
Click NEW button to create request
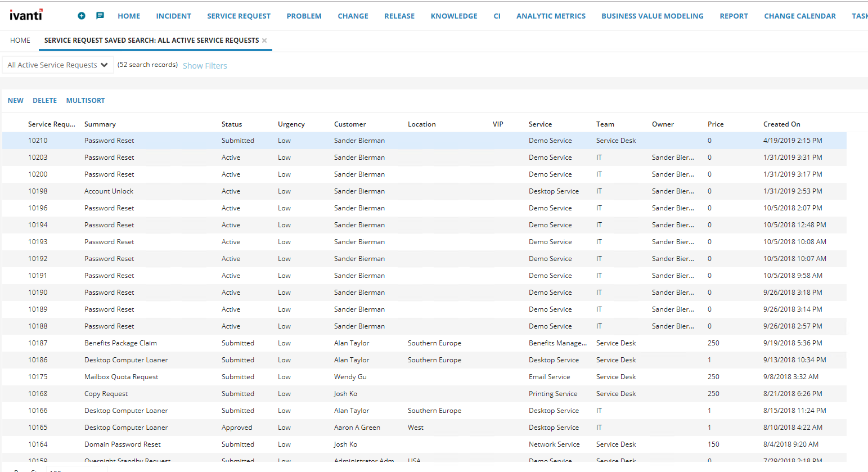(x=16, y=101)
